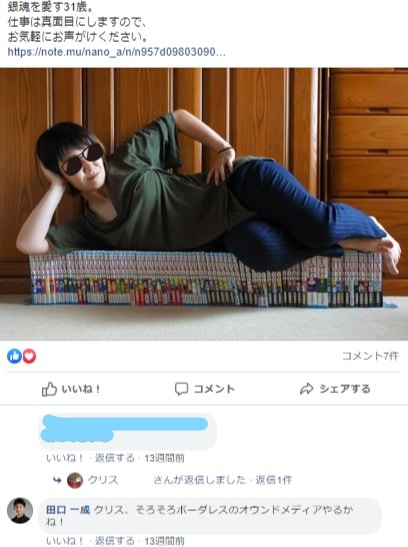The image size is (408, 547).
Task: Open the コメント7件 comment count
Action: click(x=370, y=356)
